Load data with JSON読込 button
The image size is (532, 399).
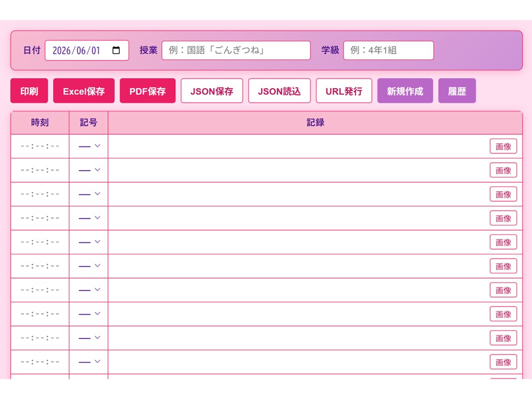(279, 90)
